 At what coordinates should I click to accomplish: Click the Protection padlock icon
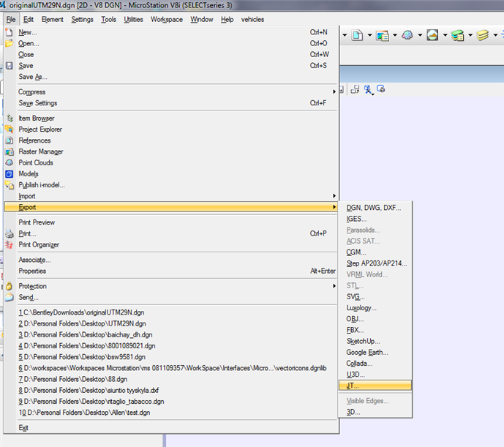[10, 286]
